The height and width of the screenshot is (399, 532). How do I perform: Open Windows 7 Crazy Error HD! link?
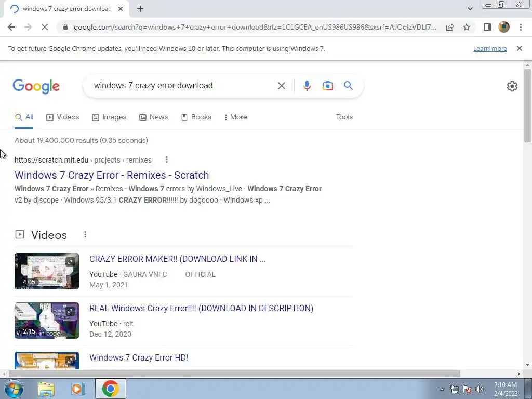coord(138,357)
